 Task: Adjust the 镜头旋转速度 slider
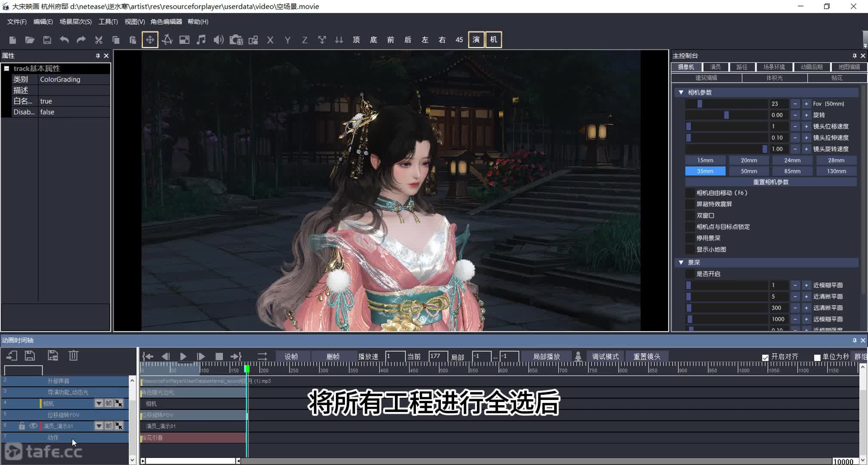[726, 149]
